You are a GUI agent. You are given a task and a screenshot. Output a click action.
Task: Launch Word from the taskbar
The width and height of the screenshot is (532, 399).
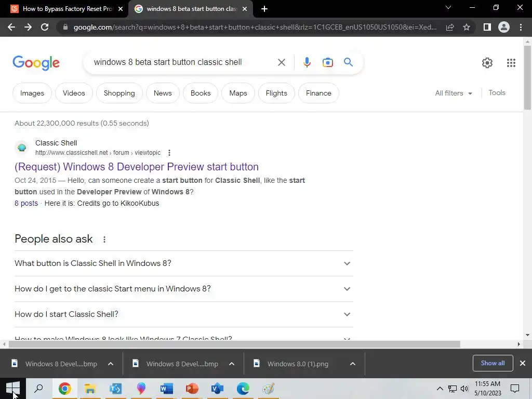(x=166, y=389)
